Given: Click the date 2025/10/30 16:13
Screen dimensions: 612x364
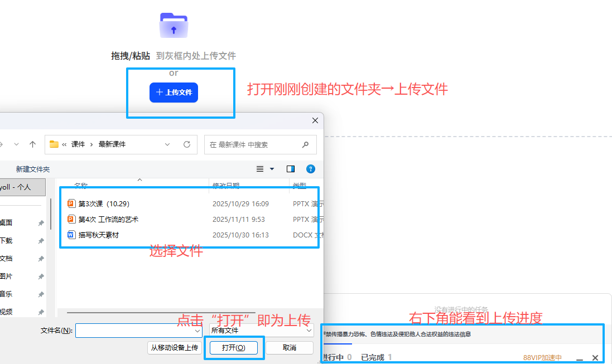Looking at the screenshot, I should [240, 235].
